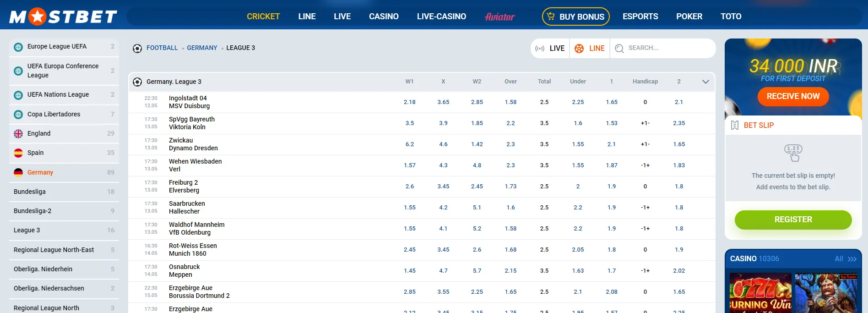
Task: Open the Wehen Wiesbaden vs Verl match
Action: click(x=195, y=165)
